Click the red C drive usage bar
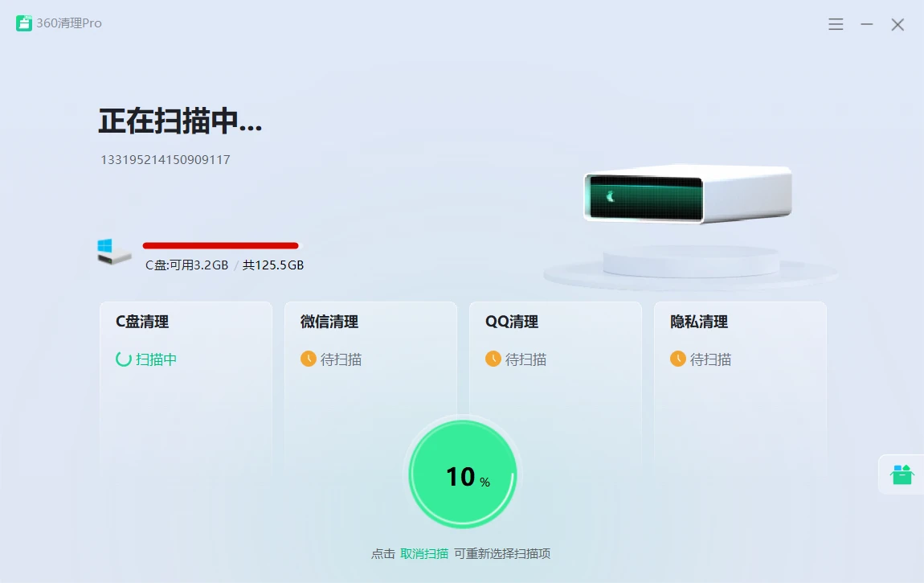The height and width of the screenshot is (583, 924). point(220,245)
